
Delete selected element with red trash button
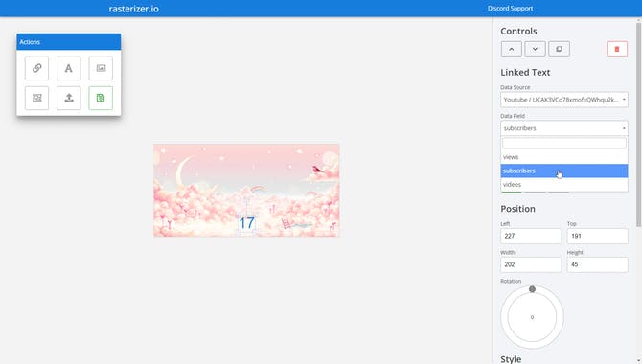[617, 49]
